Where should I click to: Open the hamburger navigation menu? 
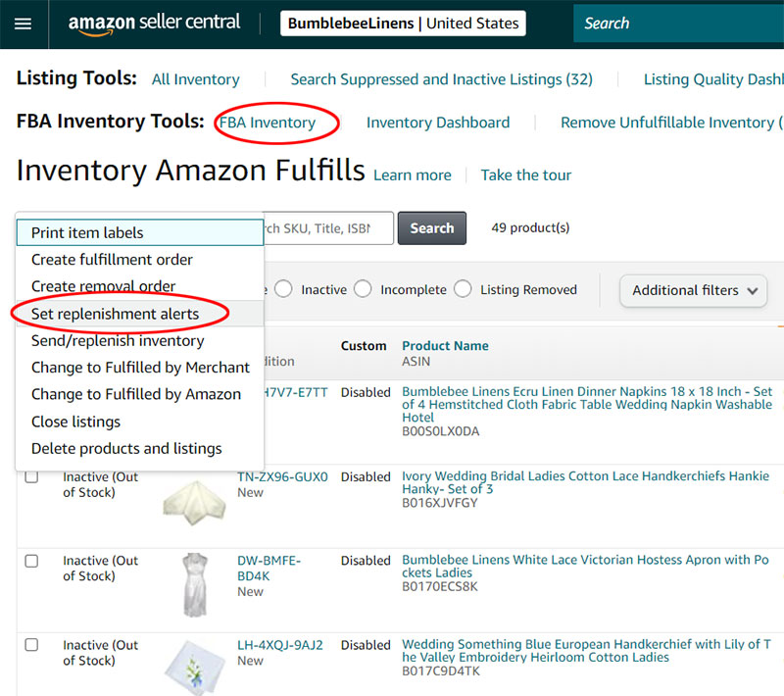click(x=23, y=25)
